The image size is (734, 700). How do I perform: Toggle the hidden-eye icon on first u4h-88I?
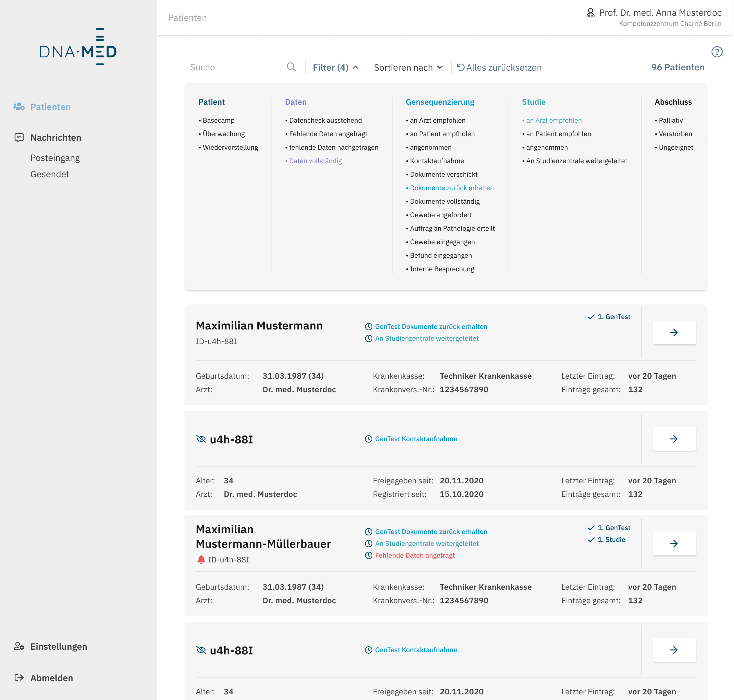pos(201,439)
